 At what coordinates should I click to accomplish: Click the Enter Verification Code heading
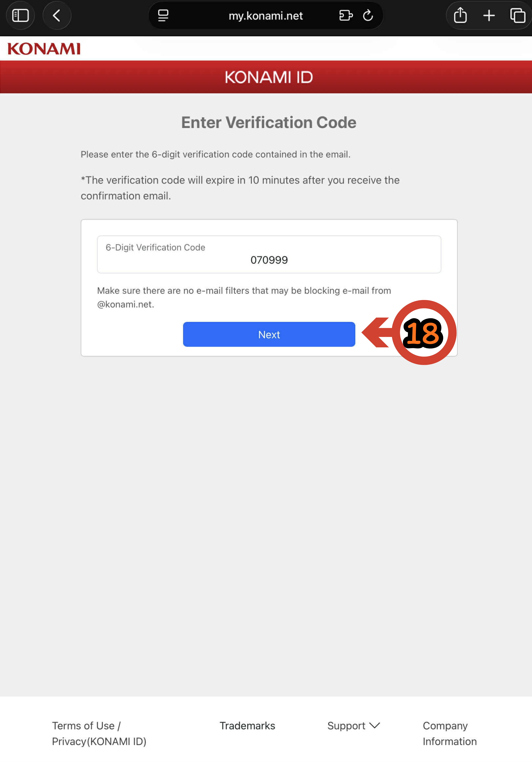click(x=269, y=122)
